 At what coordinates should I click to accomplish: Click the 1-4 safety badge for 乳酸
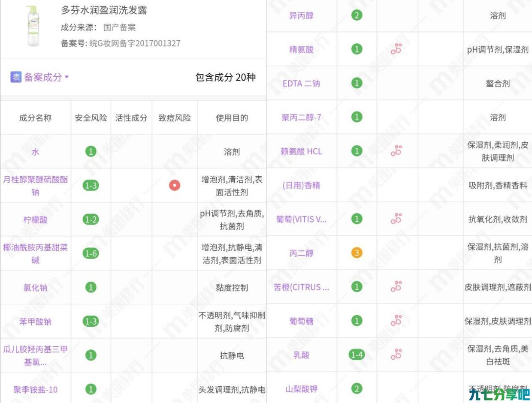point(357,355)
